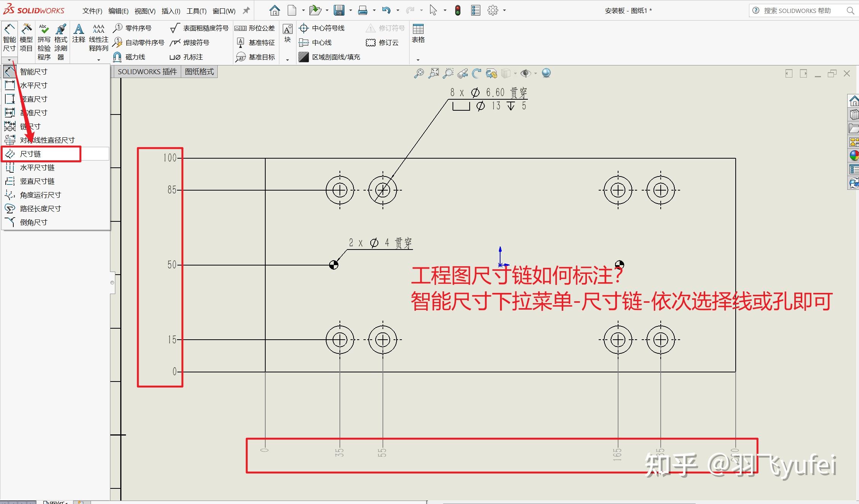Open 视图(V) menu

click(145, 11)
